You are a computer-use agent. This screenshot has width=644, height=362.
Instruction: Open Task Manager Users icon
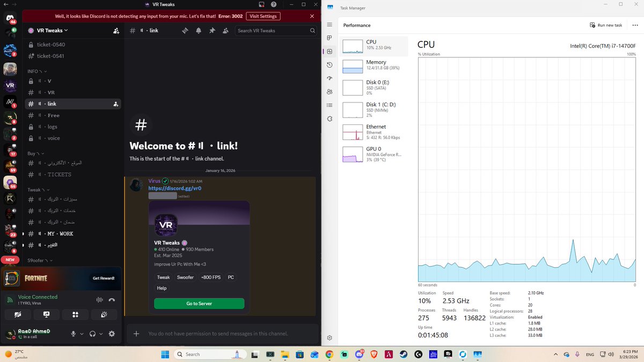[330, 92]
